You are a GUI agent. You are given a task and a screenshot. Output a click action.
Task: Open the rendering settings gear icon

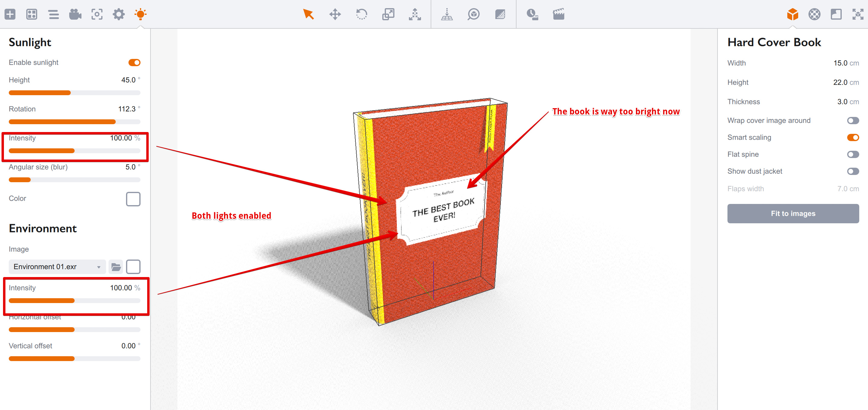(x=118, y=15)
